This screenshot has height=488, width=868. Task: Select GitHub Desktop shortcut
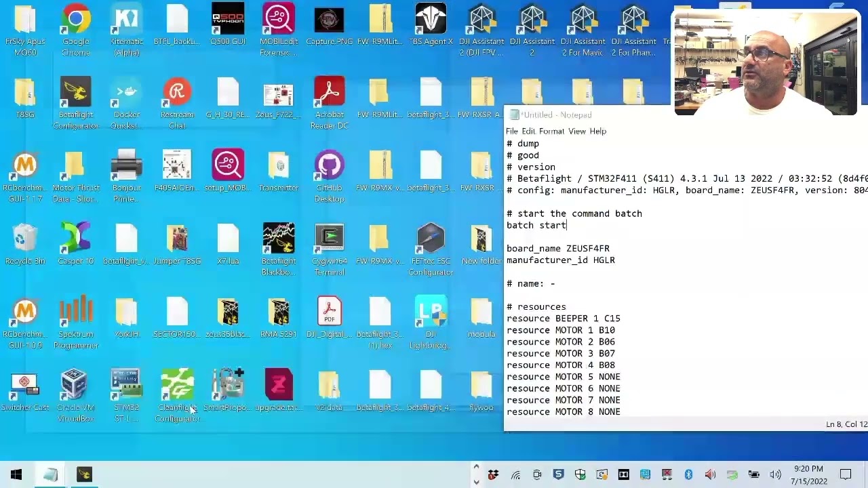click(330, 175)
